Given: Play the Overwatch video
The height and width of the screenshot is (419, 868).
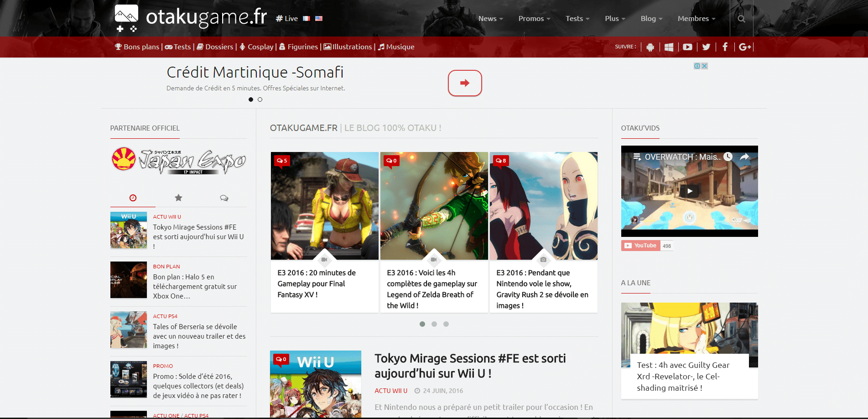Looking at the screenshot, I should (x=690, y=191).
